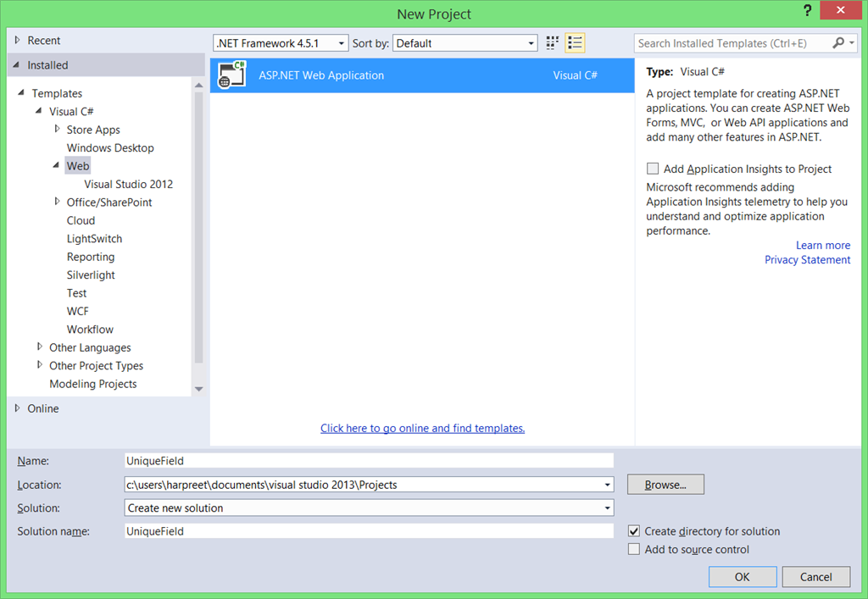Switch to medium icons list view
The width and height of the screenshot is (868, 599).
[576, 43]
